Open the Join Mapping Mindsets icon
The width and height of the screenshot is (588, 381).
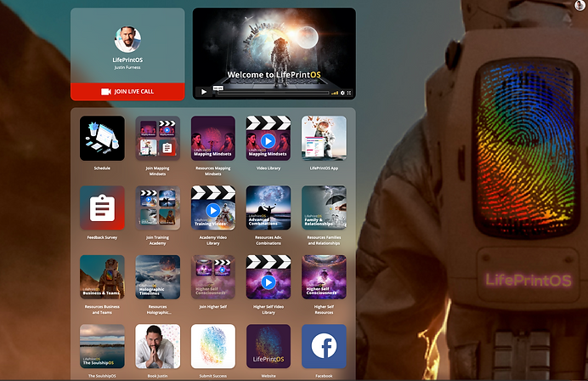(x=157, y=138)
